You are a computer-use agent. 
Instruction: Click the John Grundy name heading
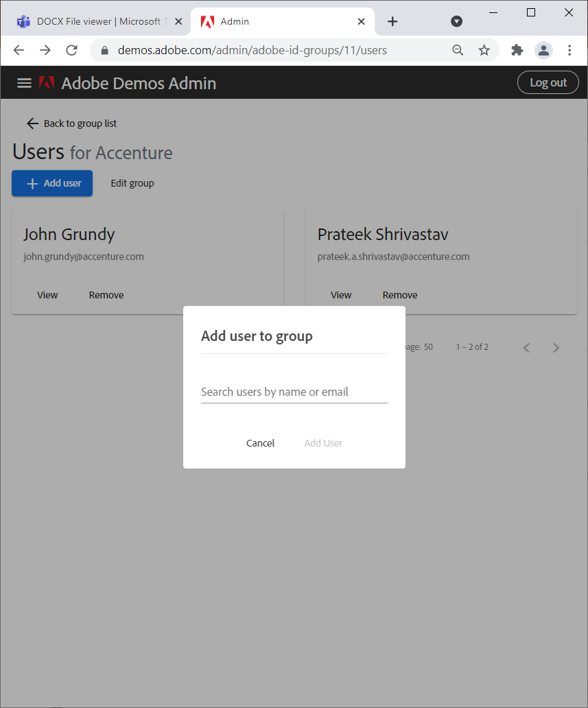(x=69, y=235)
